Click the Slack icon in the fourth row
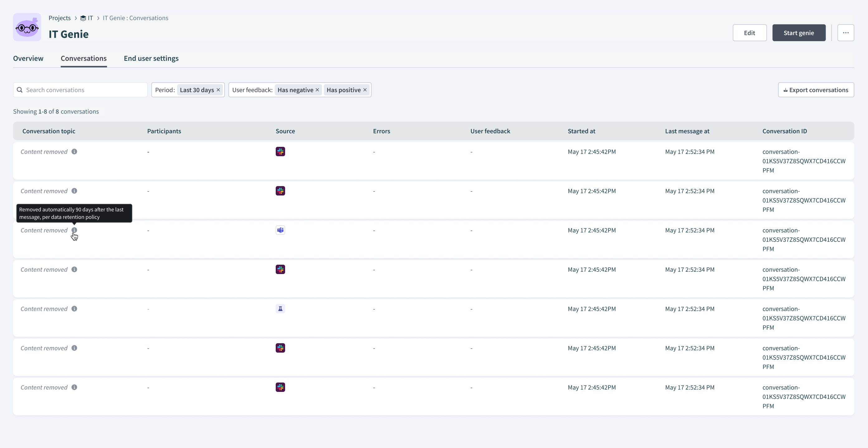Viewport: 868px width, 448px height. click(280, 269)
